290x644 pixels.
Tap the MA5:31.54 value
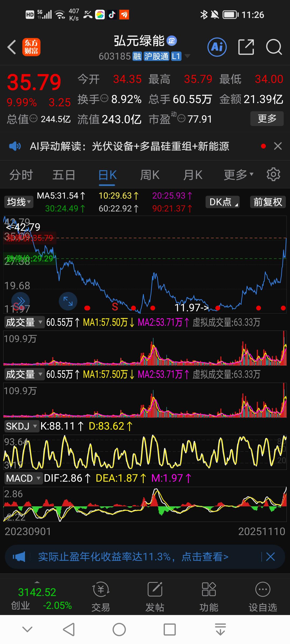click(61, 196)
